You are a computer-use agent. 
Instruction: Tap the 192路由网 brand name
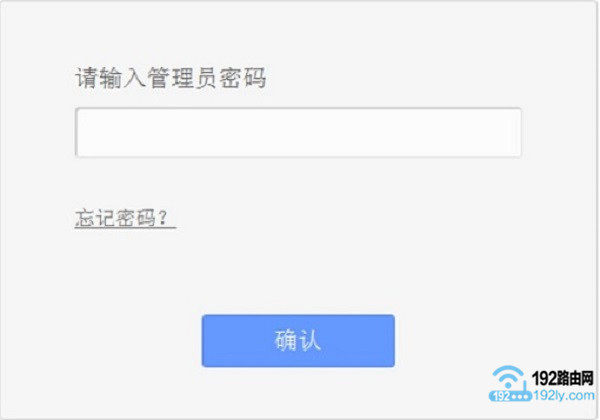click(x=562, y=379)
